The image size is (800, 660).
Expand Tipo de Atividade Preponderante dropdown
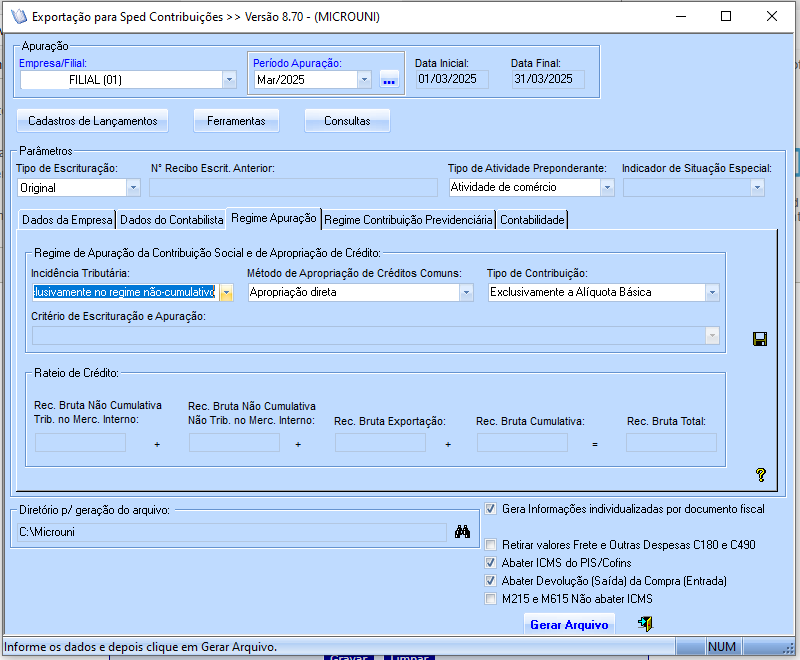click(607, 187)
